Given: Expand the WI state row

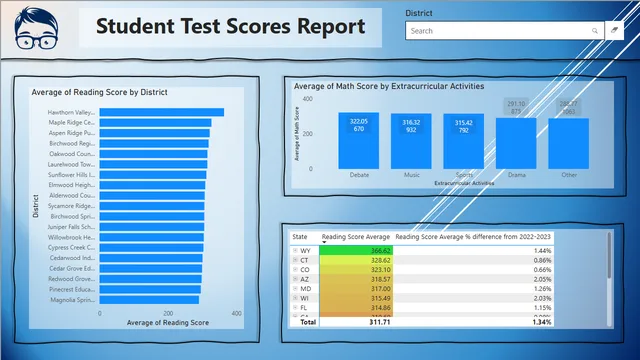Looking at the screenshot, I should [295, 298].
